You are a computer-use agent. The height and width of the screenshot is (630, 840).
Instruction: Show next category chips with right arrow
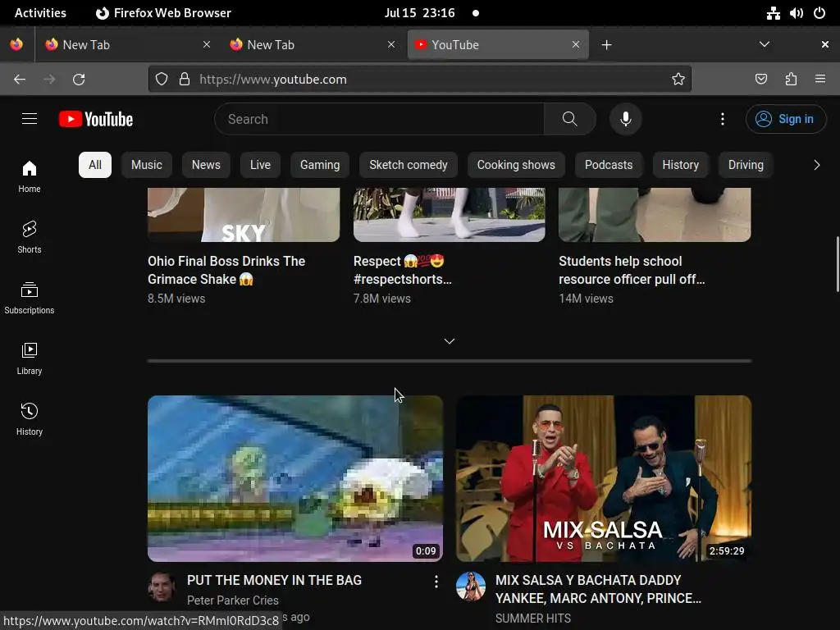coord(816,165)
